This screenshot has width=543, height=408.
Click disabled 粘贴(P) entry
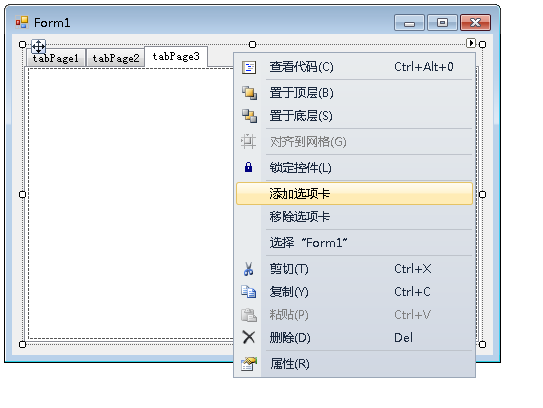coord(354,315)
